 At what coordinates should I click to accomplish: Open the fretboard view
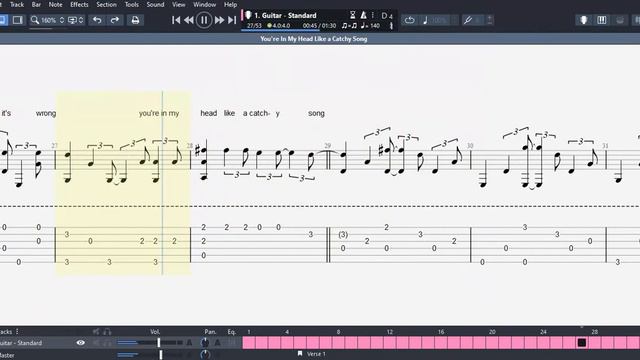click(584, 20)
